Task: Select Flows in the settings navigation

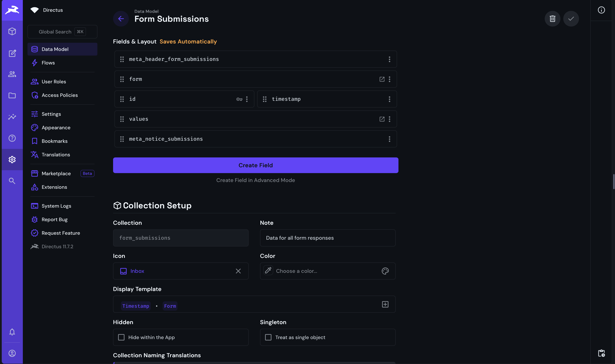Action: click(x=48, y=63)
